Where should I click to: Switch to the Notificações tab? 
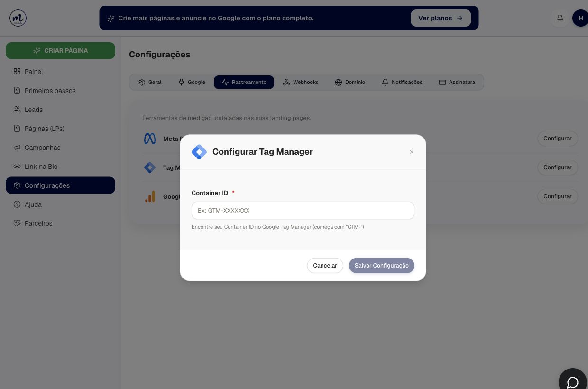click(402, 82)
